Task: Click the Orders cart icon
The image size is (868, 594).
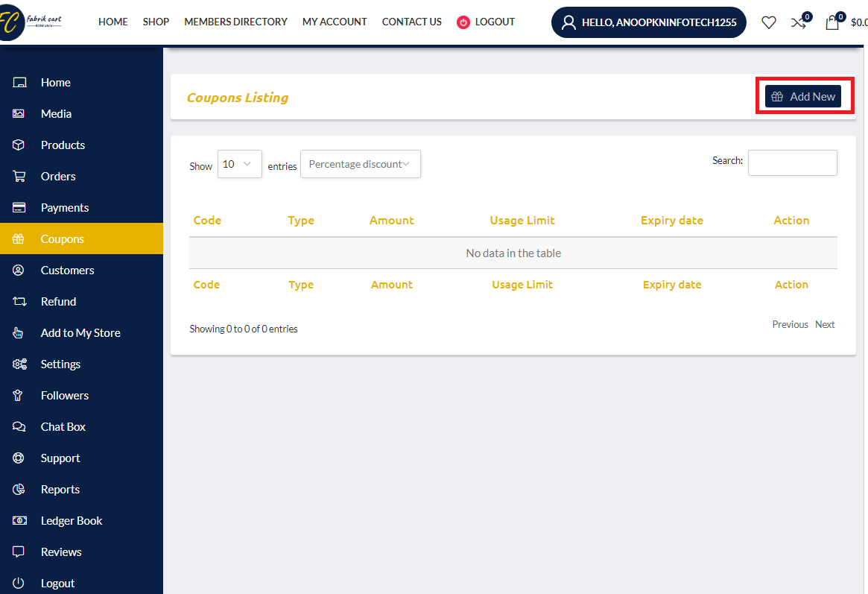Action: point(19,176)
